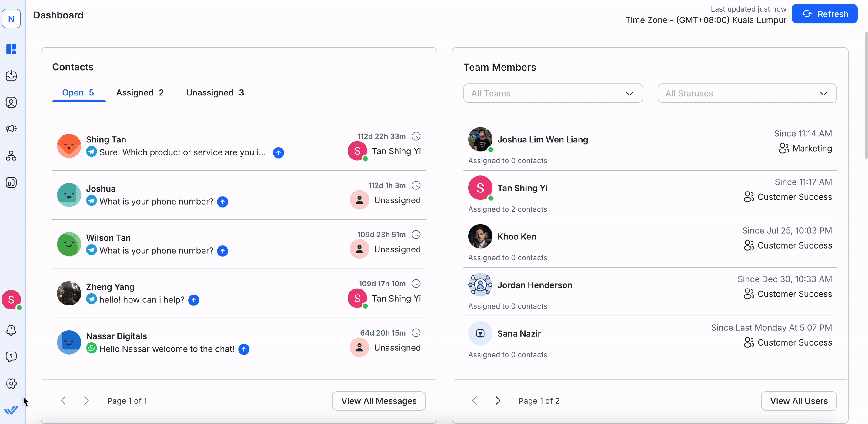Click the workspace N logo
The image size is (868, 424).
coord(11,19)
